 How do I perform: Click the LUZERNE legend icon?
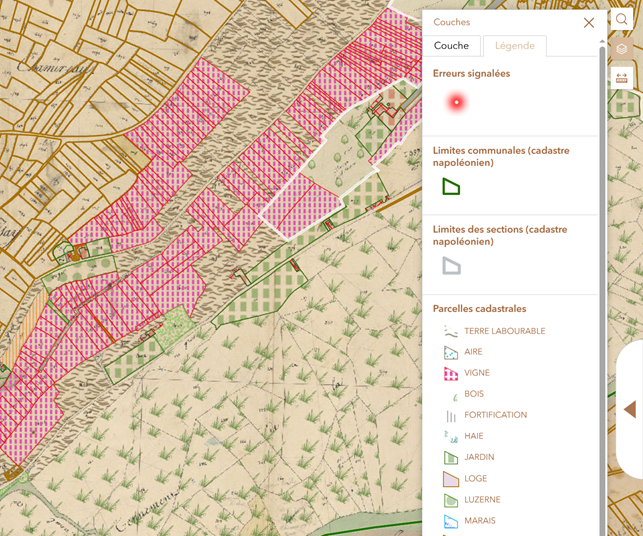(451, 500)
